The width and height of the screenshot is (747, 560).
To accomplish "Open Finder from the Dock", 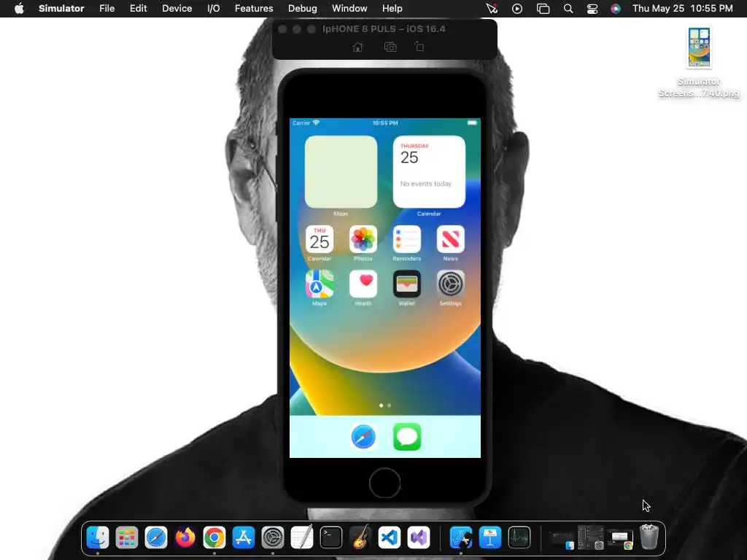I will point(98,537).
